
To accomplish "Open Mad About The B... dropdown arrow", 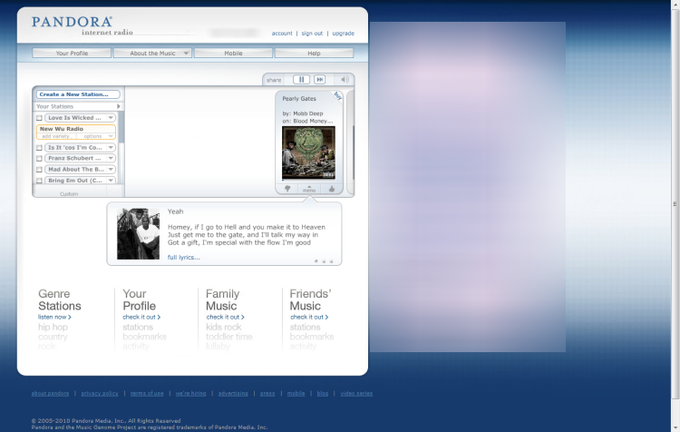I will pyautogui.click(x=111, y=169).
